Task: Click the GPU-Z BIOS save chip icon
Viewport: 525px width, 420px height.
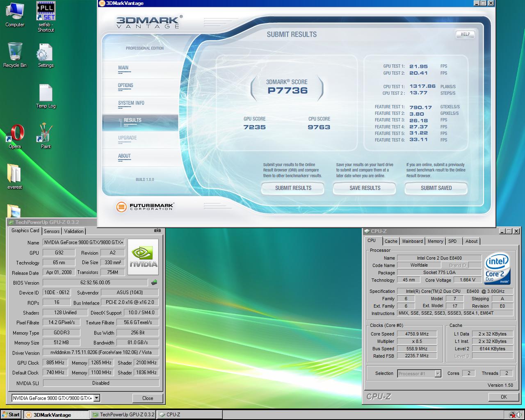Action: click(154, 282)
